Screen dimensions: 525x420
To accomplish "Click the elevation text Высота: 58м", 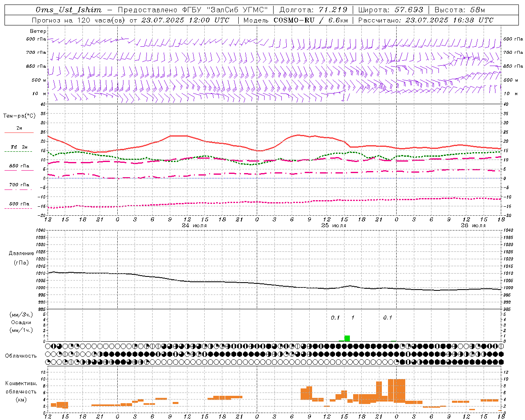I will point(460,10).
